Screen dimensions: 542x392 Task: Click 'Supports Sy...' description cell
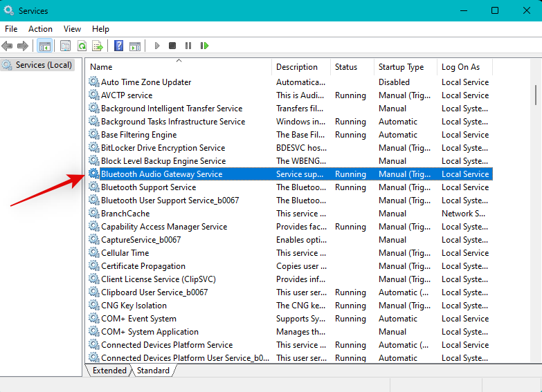point(300,319)
